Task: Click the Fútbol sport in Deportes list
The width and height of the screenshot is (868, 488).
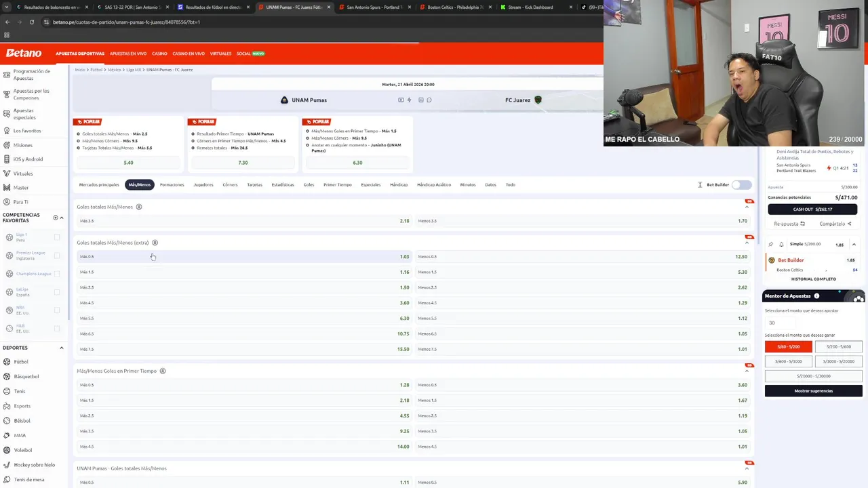Action: coord(21,362)
